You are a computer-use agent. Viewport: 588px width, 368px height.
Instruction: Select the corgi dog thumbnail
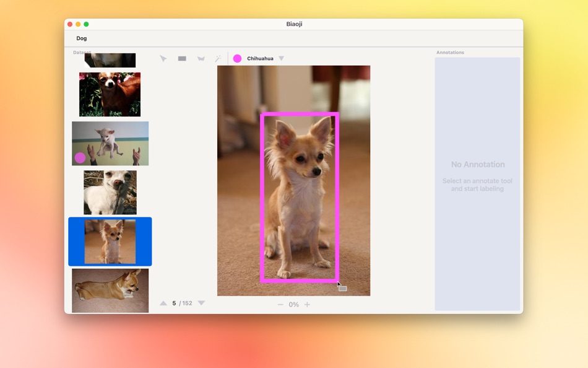(110, 290)
